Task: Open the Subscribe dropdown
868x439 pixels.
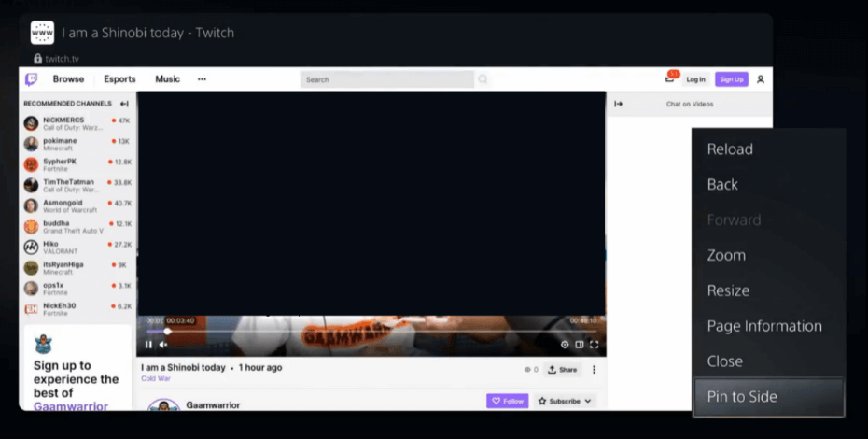Action: (x=565, y=401)
